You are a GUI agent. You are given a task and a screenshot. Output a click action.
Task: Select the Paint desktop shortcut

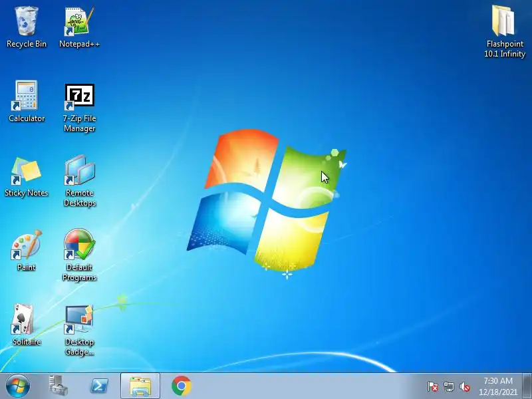(27, 251)
